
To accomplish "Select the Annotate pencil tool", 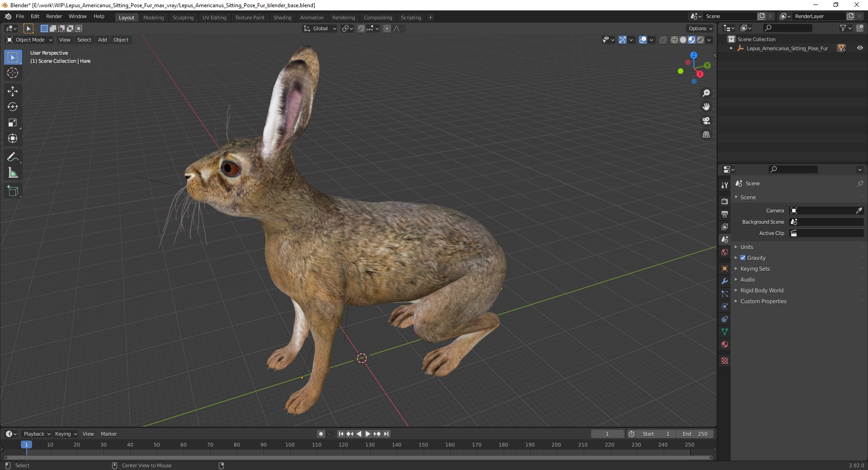I will 13,157.
